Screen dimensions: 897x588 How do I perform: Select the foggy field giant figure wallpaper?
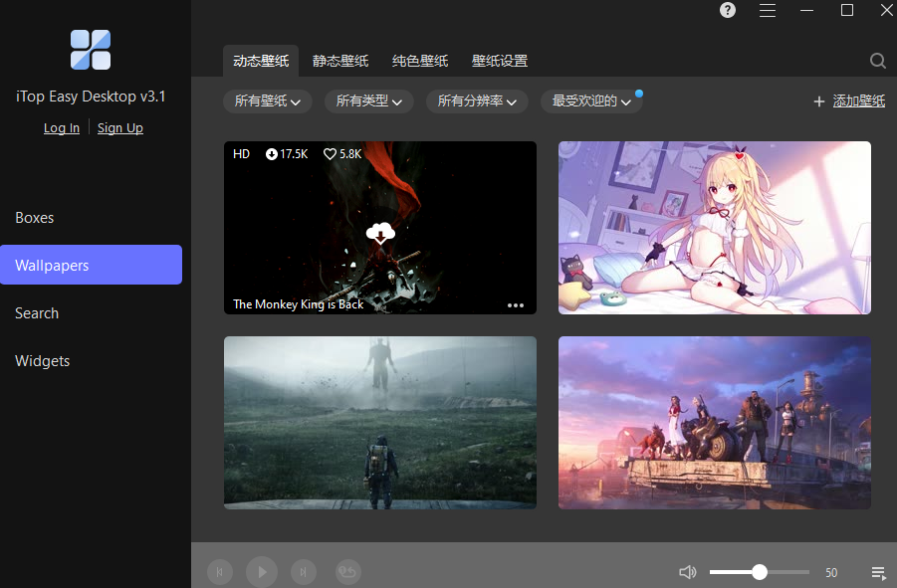coord(380,422)
